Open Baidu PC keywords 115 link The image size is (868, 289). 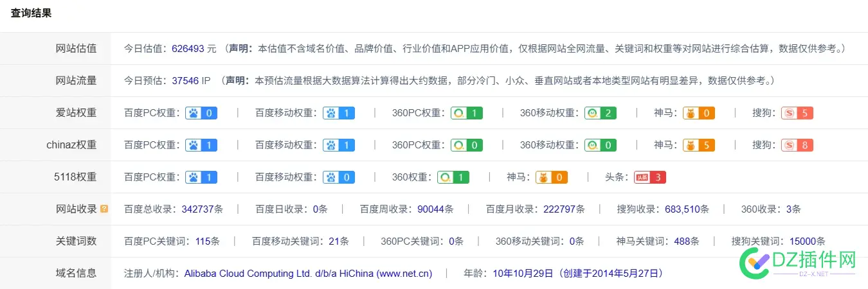tap(203, 241)
